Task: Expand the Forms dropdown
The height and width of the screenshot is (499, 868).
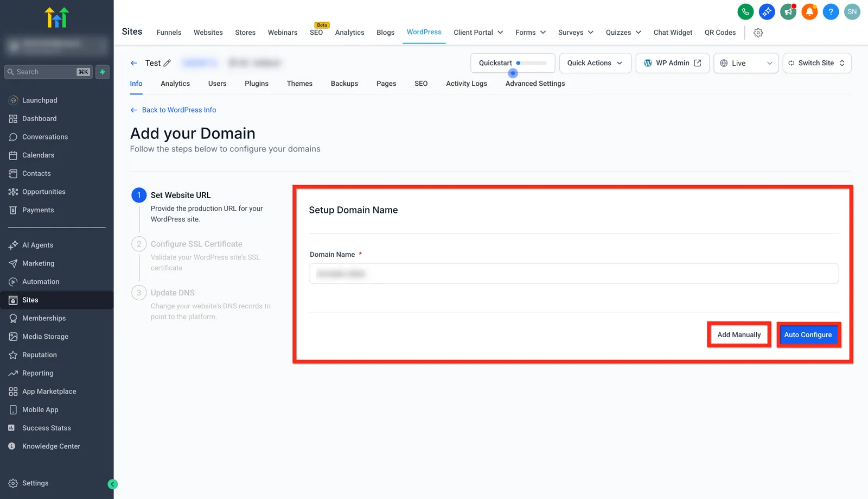Action: [531, 33]
